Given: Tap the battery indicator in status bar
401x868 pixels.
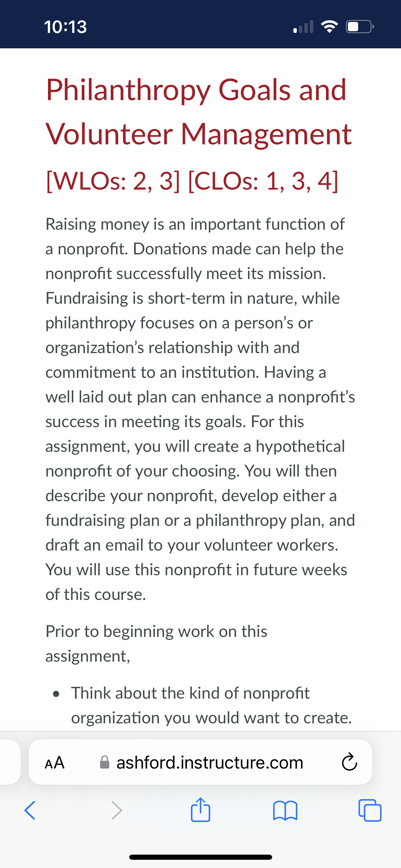Looking at the screenshot, I should pyautogui.click(x=360, y=26).
